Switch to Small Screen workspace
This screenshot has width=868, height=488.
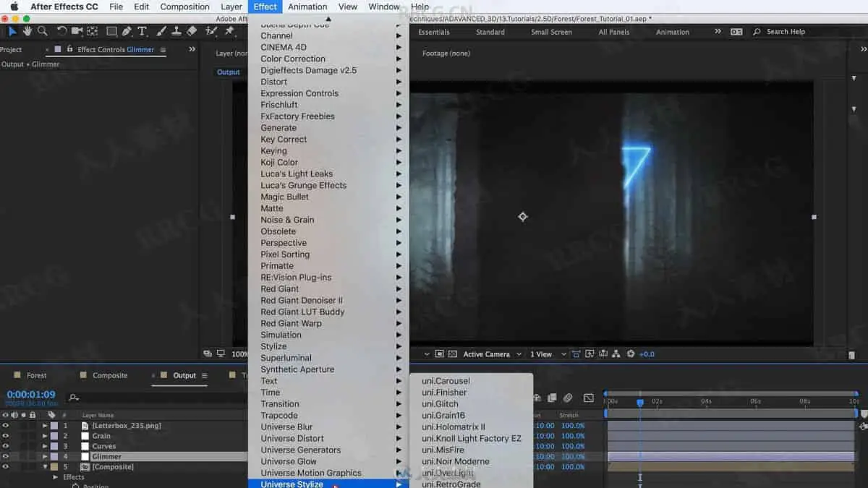551,32
